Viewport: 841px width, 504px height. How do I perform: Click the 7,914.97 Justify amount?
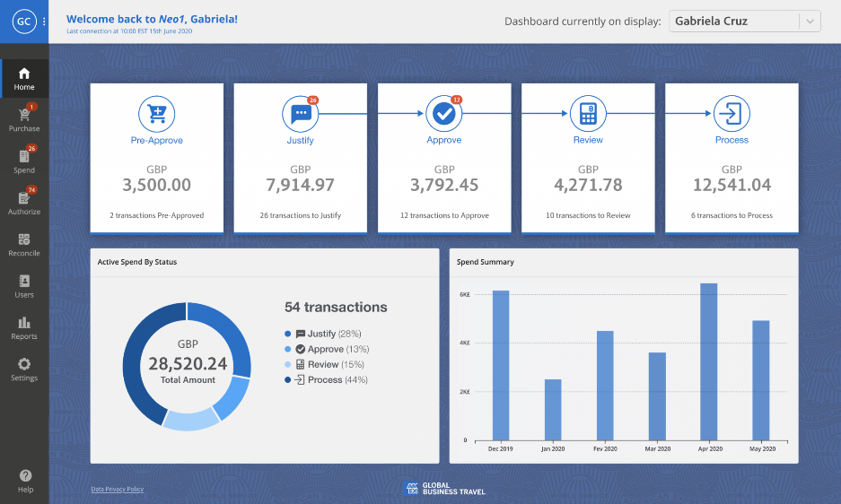coord(301,185)
